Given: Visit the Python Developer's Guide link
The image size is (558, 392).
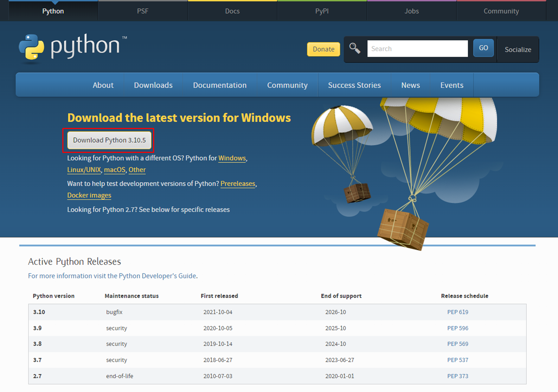Looking at the screenshot, I should (x=157, y=276).
